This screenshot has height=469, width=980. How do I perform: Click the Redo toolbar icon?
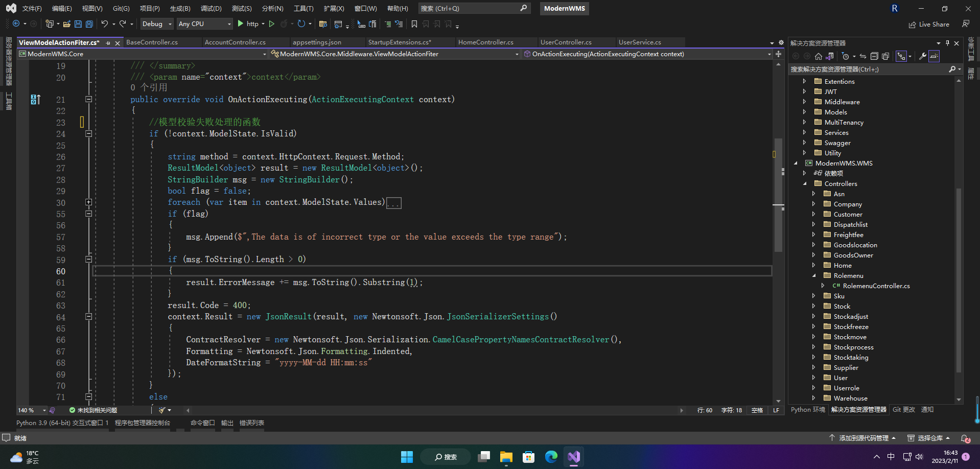[123, 24]
